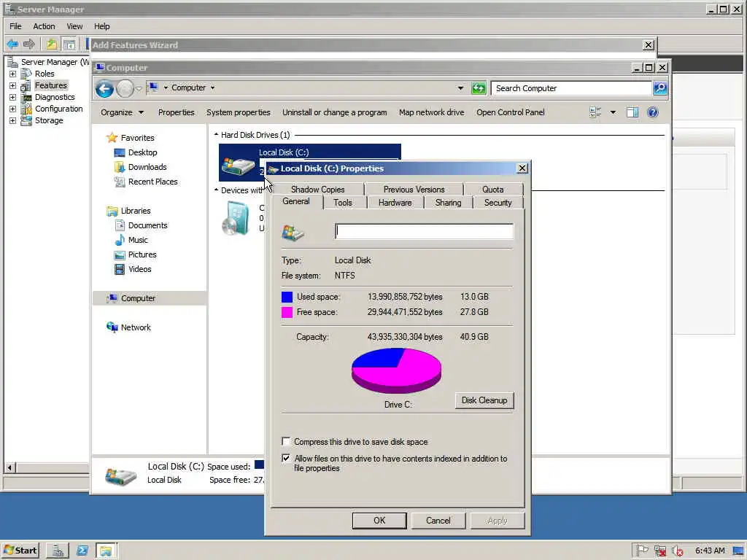Image resolution: width=747 pixels, height=560 pixels.
Task: Expand the Configuration tree node
Action: [12, 109]
